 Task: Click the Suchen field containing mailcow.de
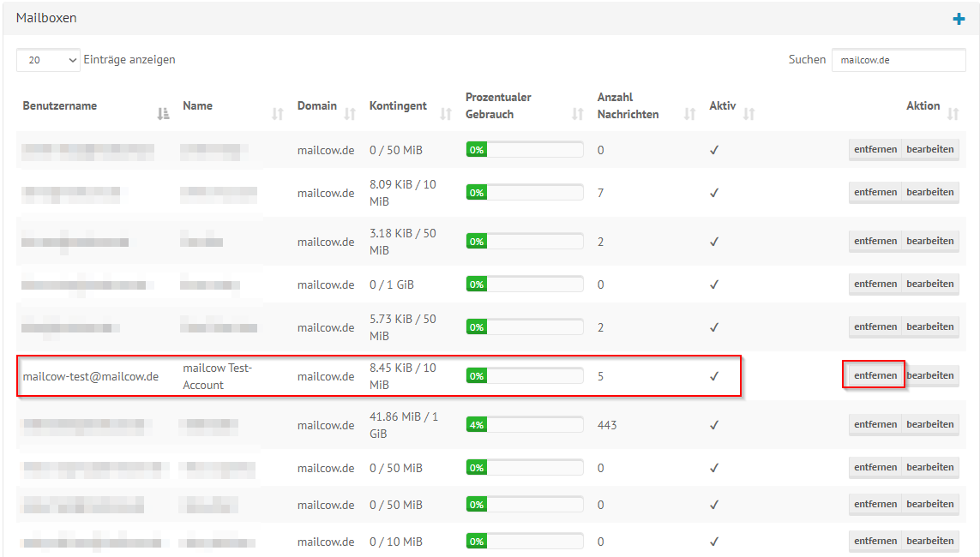click(x=898, y=60)
